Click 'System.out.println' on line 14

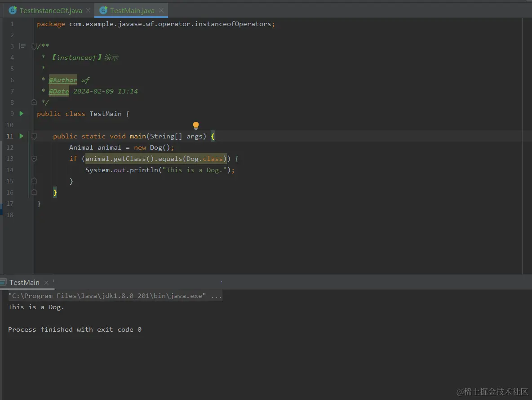121,169
